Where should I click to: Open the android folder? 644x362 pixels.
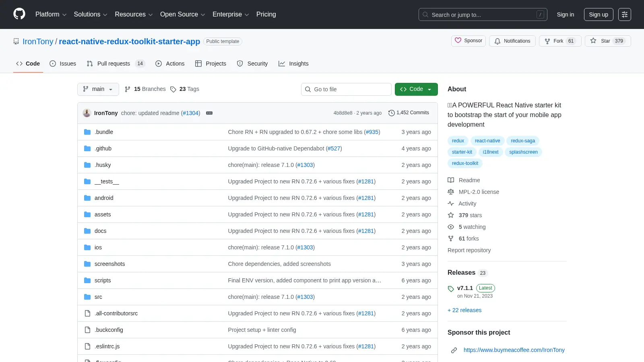(104, 198)
